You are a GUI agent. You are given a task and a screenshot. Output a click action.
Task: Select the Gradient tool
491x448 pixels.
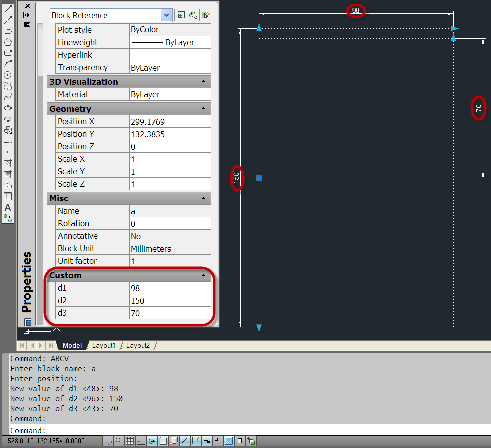click(x=7, y=174)
